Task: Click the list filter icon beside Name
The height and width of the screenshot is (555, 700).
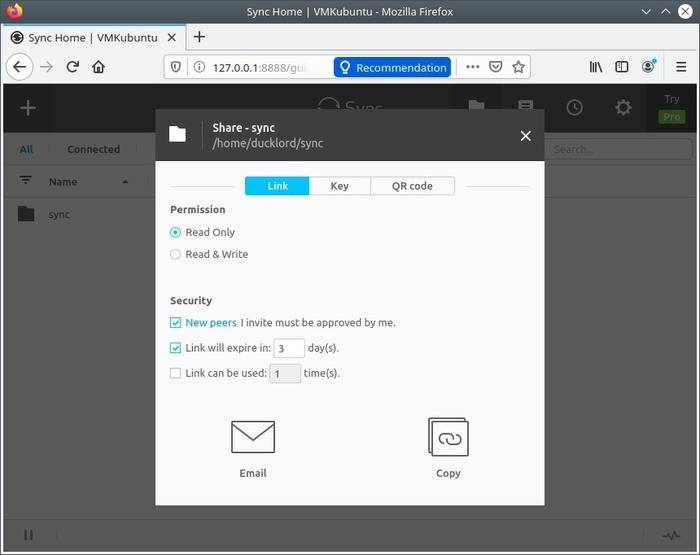Action: click(x=25, y=180)
